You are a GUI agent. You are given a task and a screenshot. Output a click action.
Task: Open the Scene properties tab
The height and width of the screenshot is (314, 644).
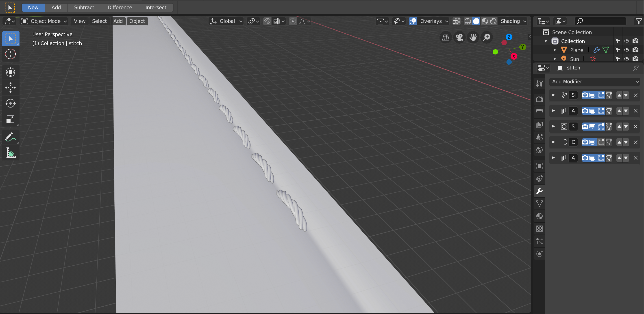pos(540,137)
